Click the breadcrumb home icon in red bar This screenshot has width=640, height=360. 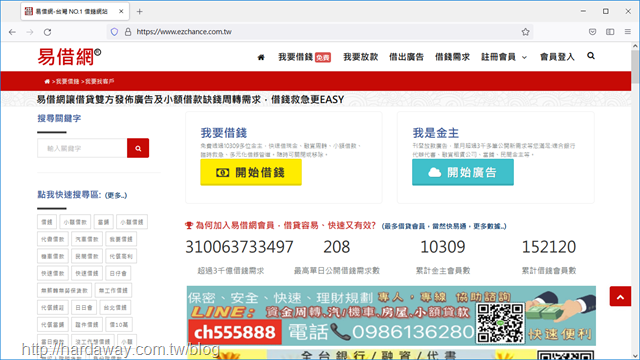[x=47, y=82]
